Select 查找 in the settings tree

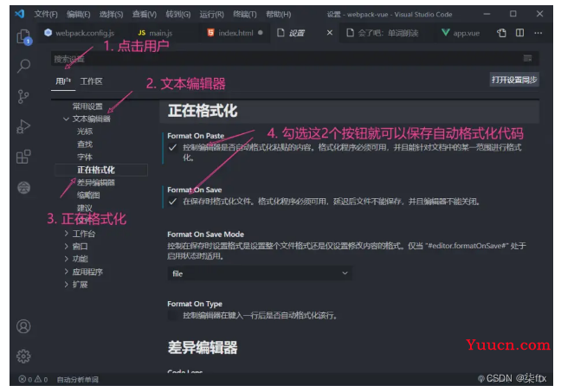[x=85, y=145]
